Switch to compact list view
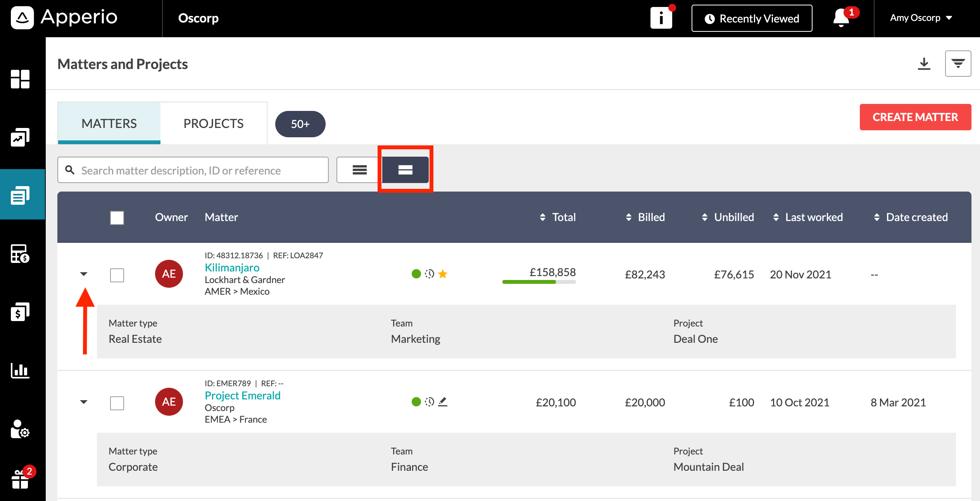 point(360,170)
